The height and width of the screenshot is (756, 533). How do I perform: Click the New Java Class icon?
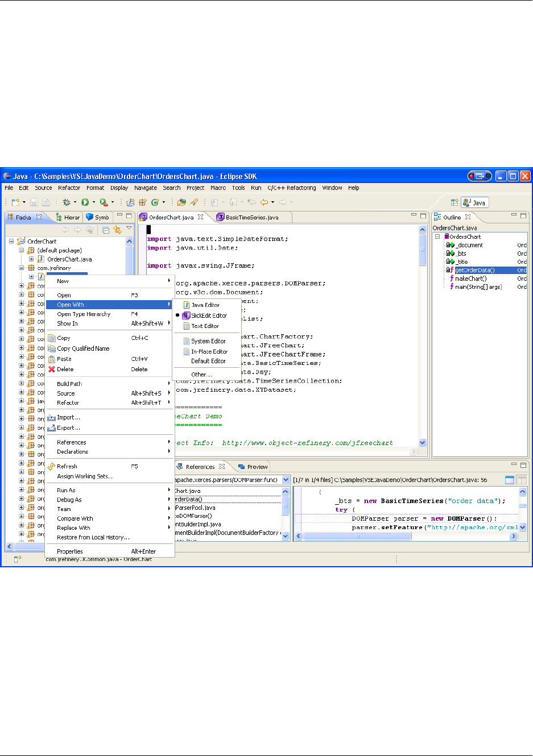pyautogui.click(x=155, y=202)
